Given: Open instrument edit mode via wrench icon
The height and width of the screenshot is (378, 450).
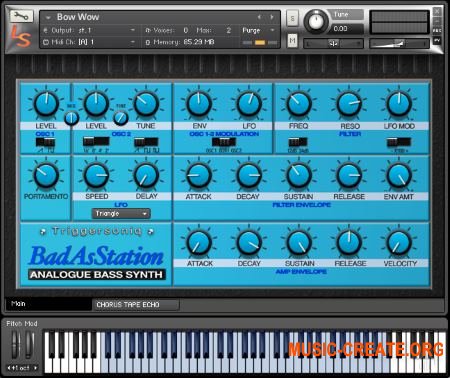Looking at the screenshot, I should (x=21, y=16).
